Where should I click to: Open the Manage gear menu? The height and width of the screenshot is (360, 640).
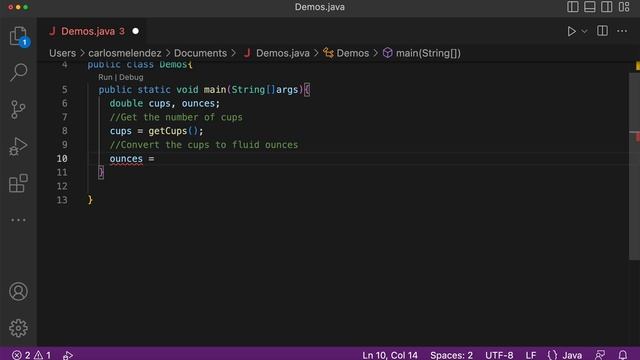tap(18, 328)
